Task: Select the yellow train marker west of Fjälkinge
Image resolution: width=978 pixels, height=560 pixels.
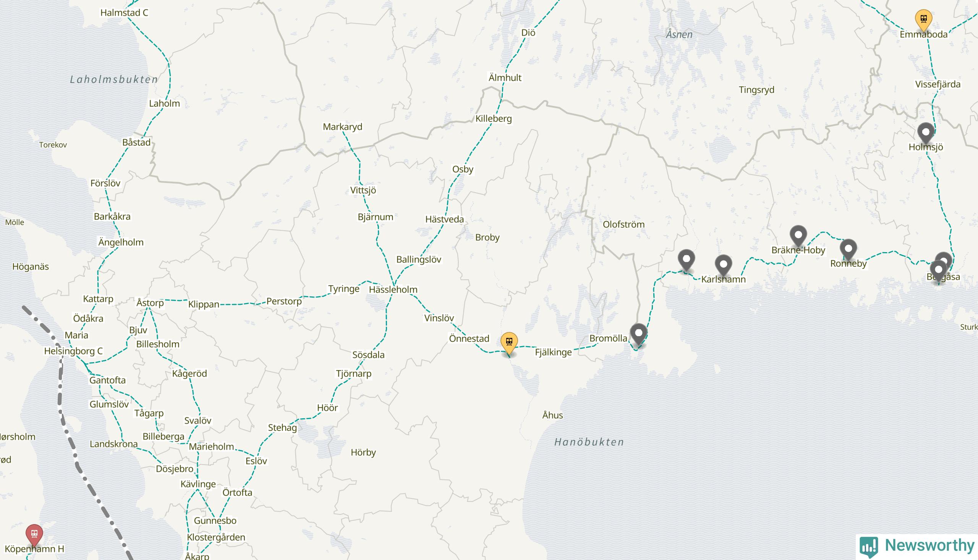Action: (509, 342)
